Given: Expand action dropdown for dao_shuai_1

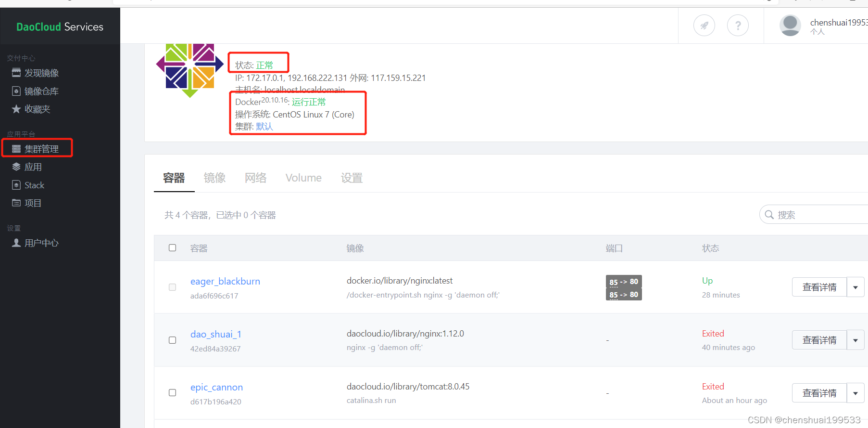Looking at the screenshot, I should pos(855,340).
